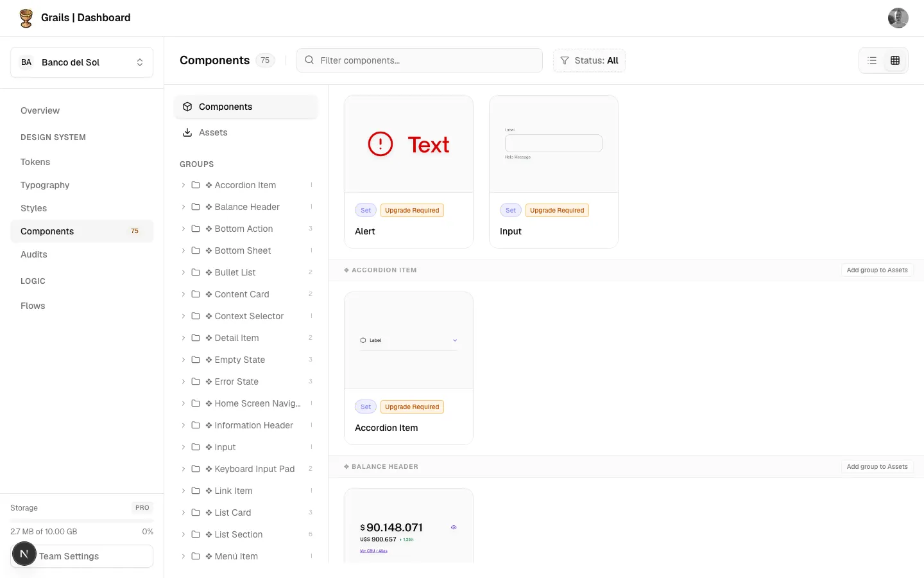
Task: Expand the Bottom Action group chevron
Action: point(184,229)
